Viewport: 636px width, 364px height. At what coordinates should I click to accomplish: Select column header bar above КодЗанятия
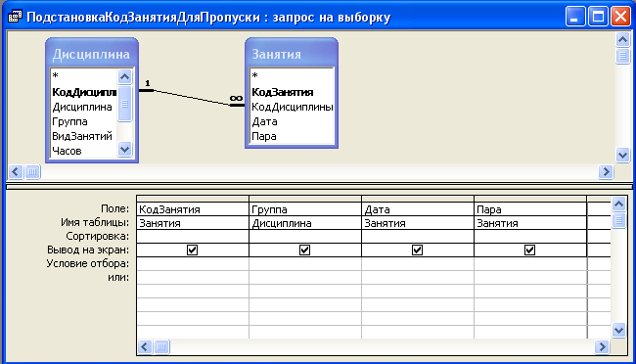click(193, 199)
